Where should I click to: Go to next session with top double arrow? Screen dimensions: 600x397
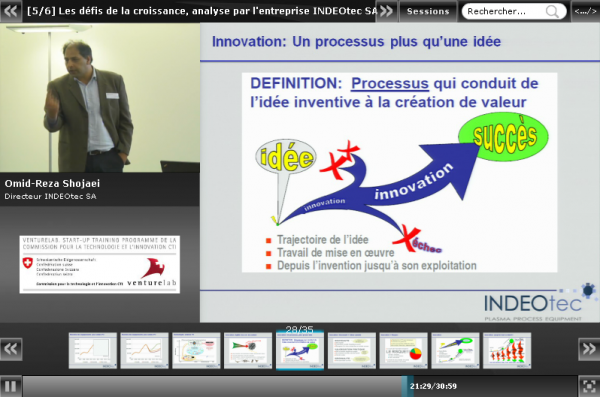[x=387, y=11]
